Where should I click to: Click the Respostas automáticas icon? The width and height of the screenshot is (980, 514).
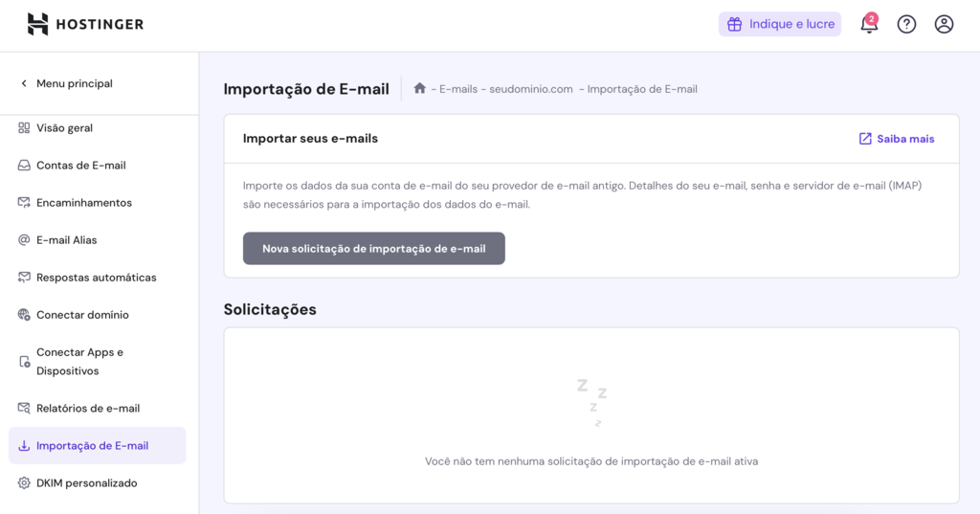coord(24,277)
